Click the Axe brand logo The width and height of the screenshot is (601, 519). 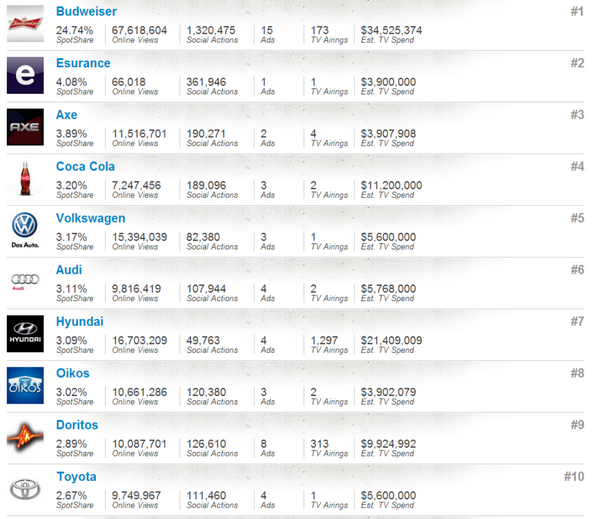point(25,127)
